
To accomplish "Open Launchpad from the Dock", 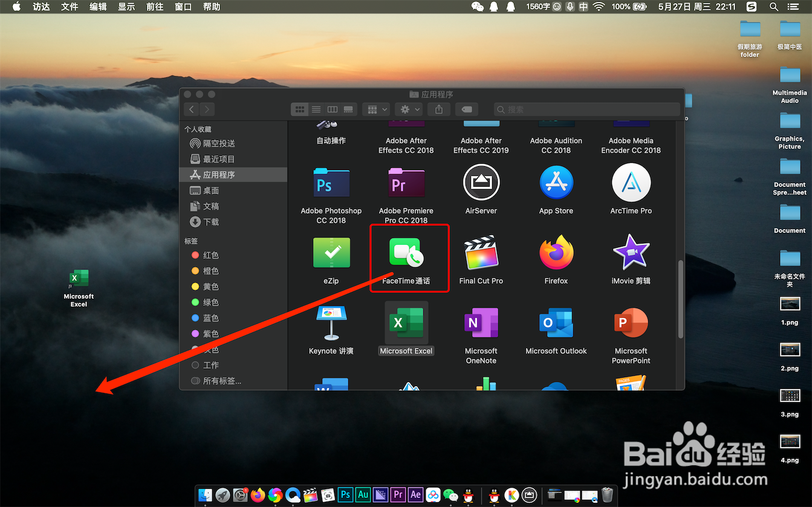I will point(222,495).
